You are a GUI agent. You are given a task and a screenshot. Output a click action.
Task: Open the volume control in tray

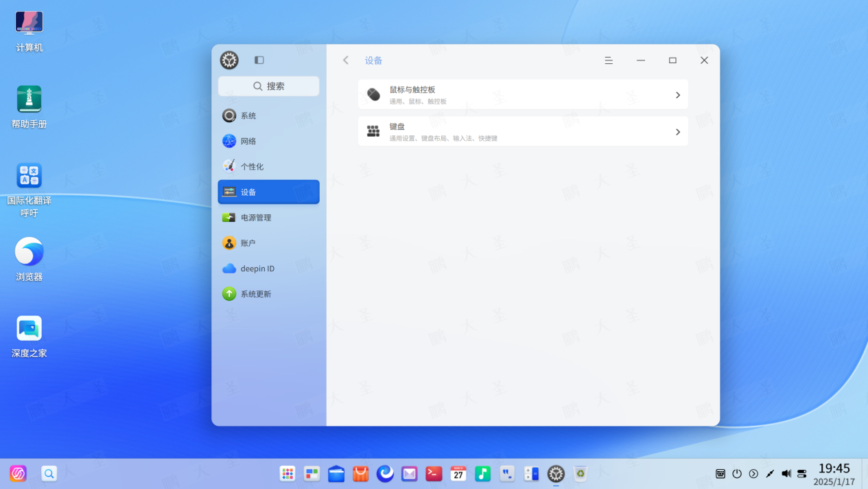pyautogui.click(x=786, y=473)
